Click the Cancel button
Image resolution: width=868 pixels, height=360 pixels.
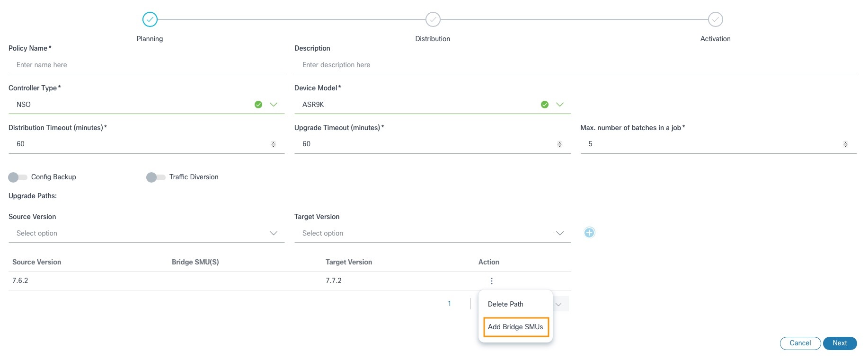point(800,343)
